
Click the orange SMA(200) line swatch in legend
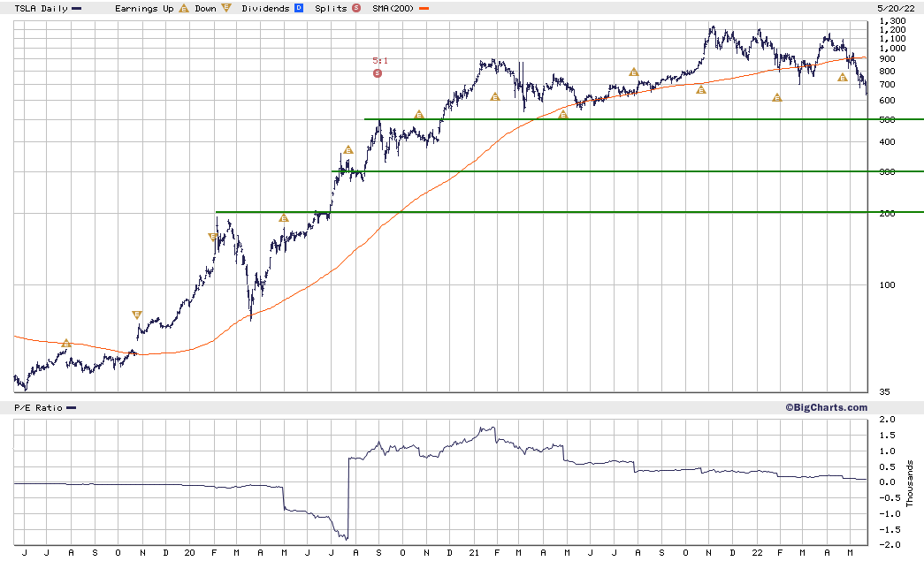[424, 9]
